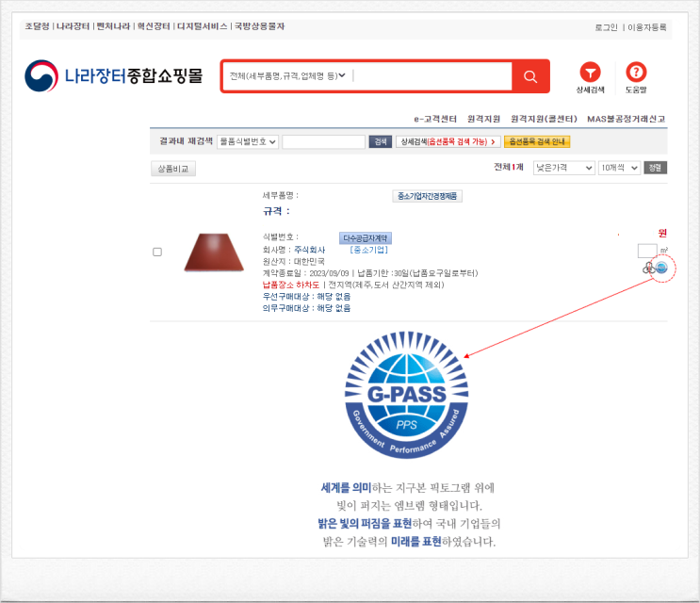The width and height of the screenshot is (700, 603).
Task: Open the 10개씩 page size dropdown
Action: coord(619,168)
